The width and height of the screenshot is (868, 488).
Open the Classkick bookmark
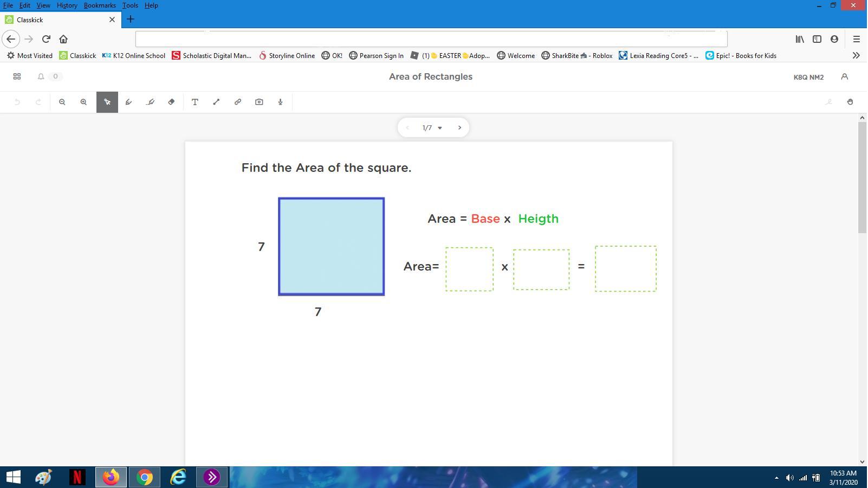(77, 55)
